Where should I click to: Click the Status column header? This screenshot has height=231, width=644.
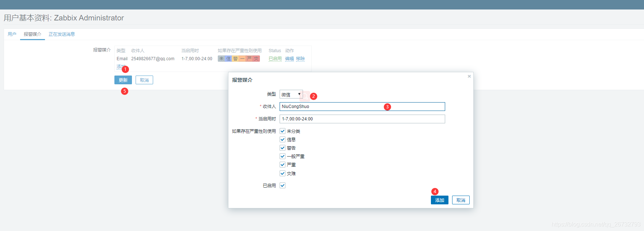pyautogui.click(x=275, y=51)
